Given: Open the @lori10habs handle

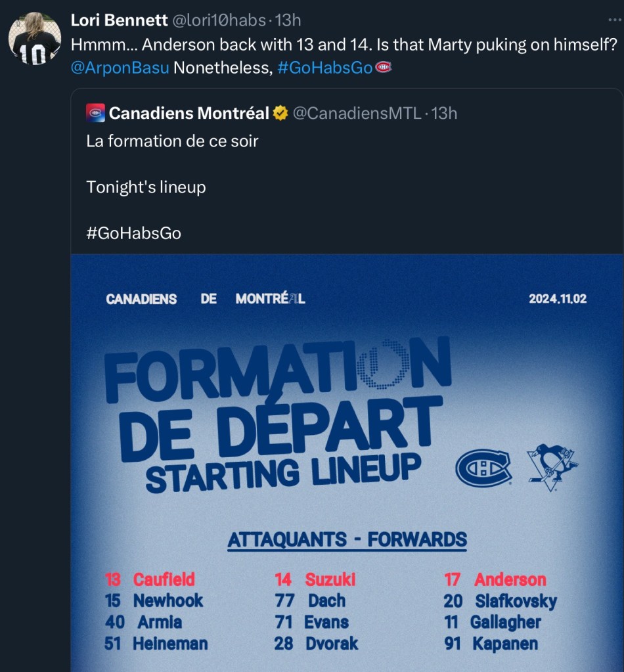Looking at the screenshot, I should click(x=218, y=20).
